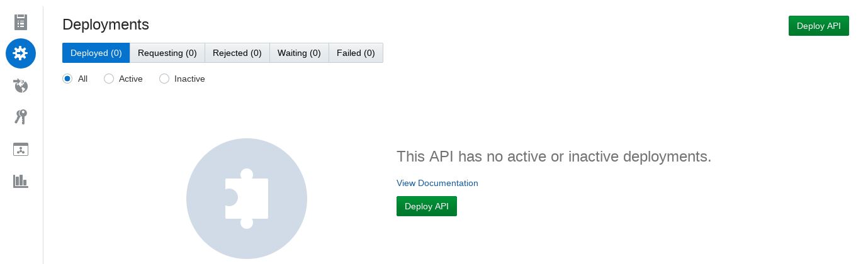Click the blue Deployments gear icon
Screen dimensions: 868x264
(21, 53)
